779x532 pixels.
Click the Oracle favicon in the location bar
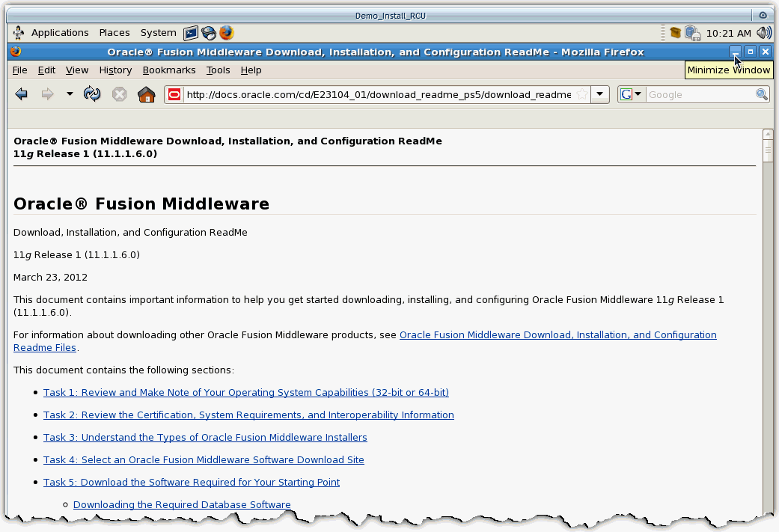tap(174, 94)
